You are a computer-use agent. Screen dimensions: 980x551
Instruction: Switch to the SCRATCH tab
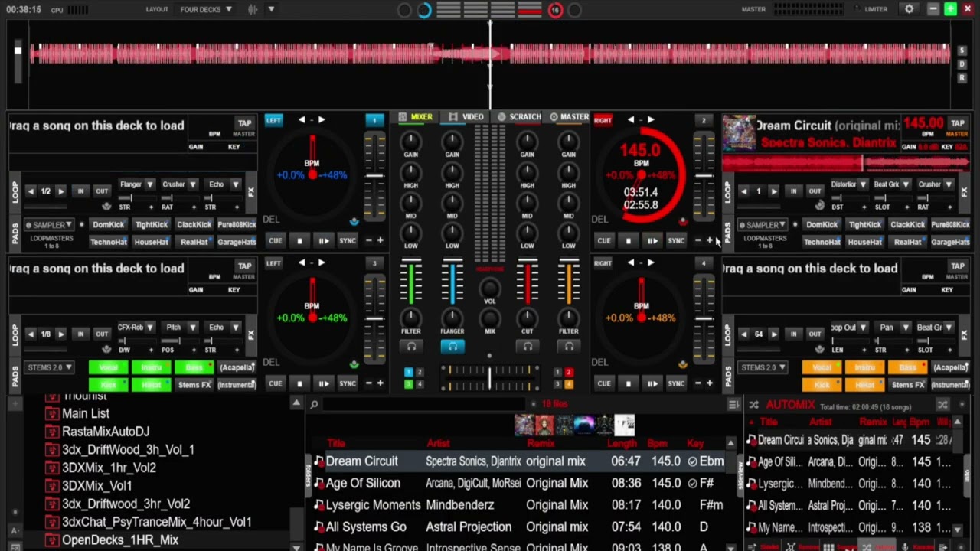click(x=520, y=117)
